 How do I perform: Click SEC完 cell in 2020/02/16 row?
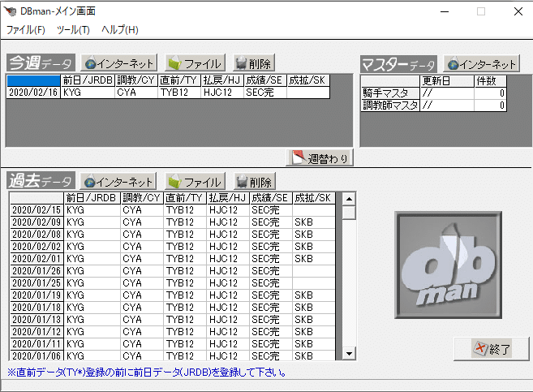click(265, 93)
